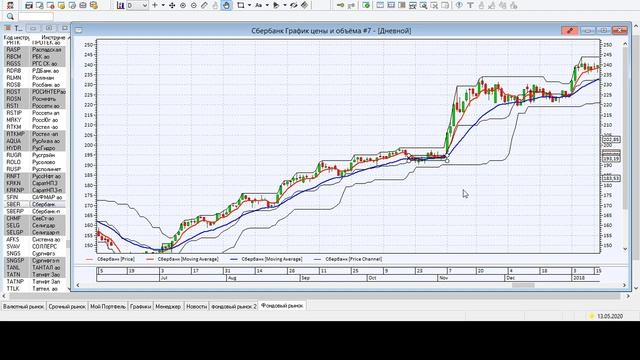640x360 pixels.
Task: Click the green connection icon in the toolbar
Action: tap(366, 5)
